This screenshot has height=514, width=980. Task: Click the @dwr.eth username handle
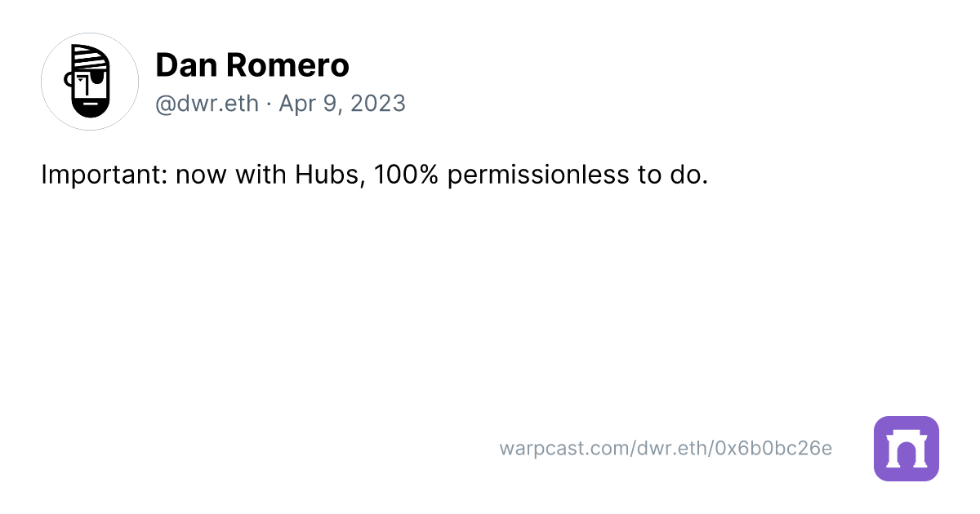207,104
